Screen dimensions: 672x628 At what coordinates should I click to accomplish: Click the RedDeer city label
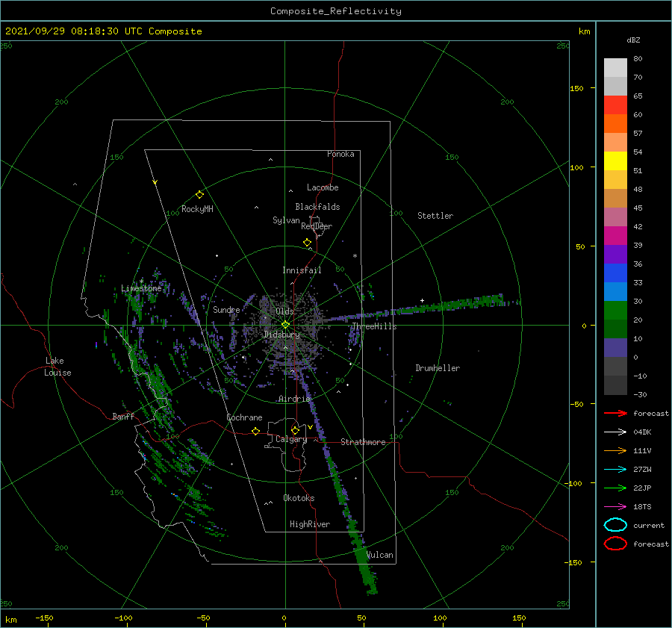click(317, 226)
